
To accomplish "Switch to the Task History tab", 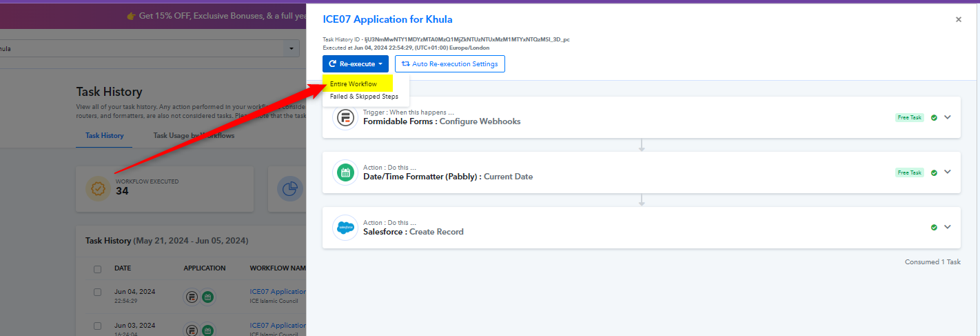I will 105,136.
